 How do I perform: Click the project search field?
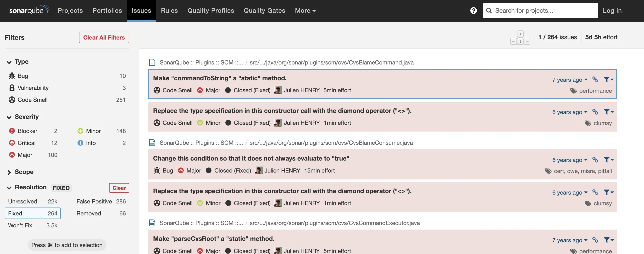540,10
